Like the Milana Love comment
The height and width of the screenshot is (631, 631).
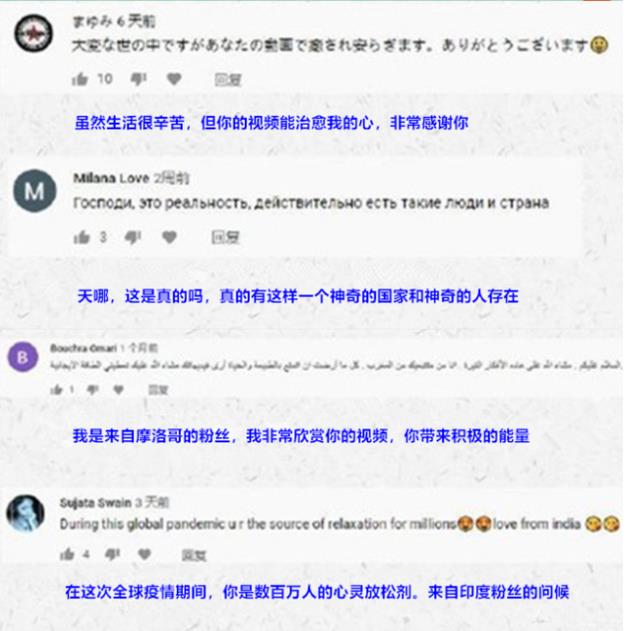81,237
